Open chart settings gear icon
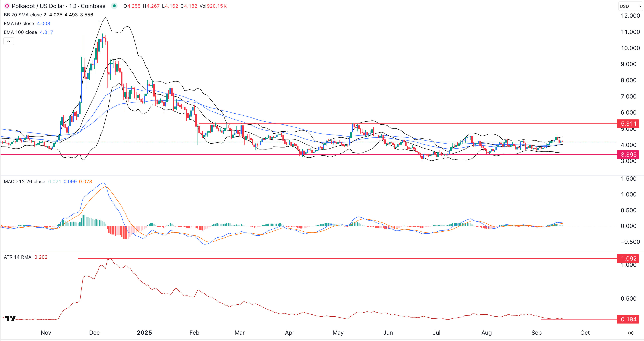Viewport: 644px width, 341px height. pos(631,333)
